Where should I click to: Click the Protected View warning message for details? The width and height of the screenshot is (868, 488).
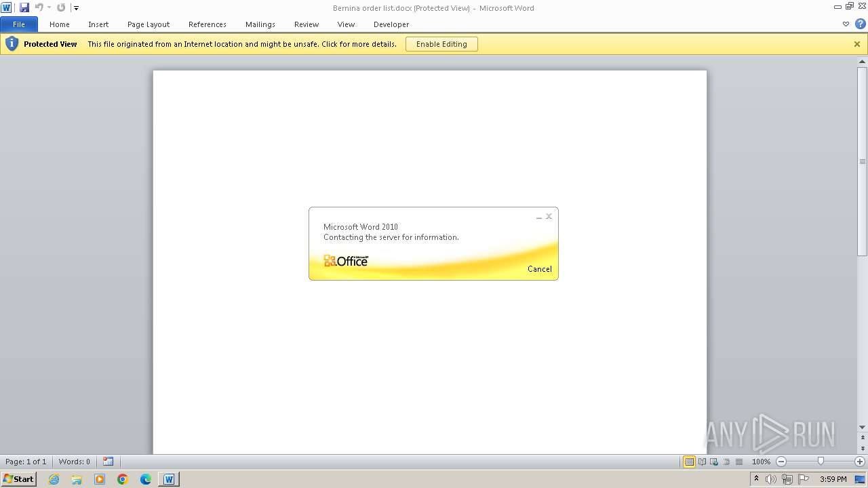242,44
